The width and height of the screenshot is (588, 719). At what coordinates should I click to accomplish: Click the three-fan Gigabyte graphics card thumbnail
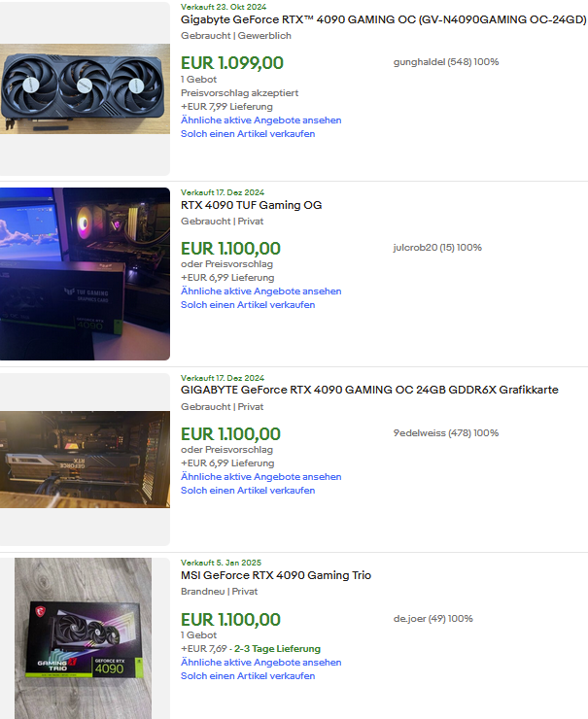85,89
